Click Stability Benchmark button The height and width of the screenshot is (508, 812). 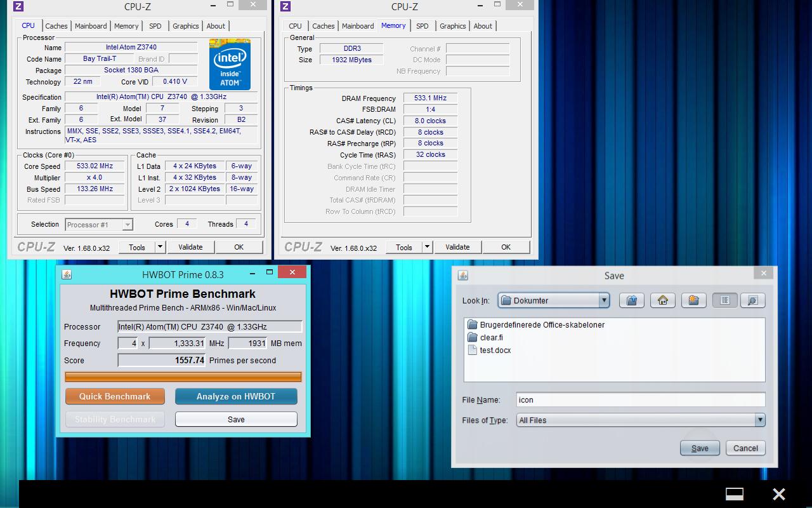click(115, 419)
